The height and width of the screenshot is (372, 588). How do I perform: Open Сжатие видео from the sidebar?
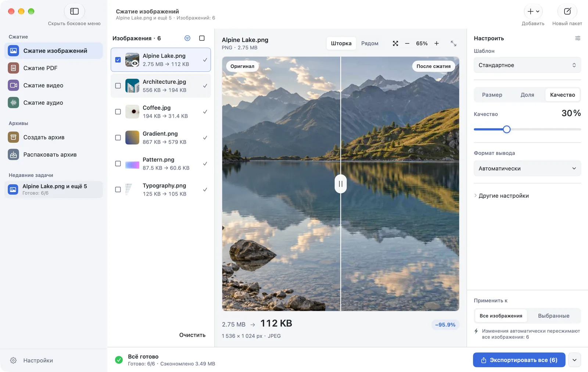click(x=54, y=85)
